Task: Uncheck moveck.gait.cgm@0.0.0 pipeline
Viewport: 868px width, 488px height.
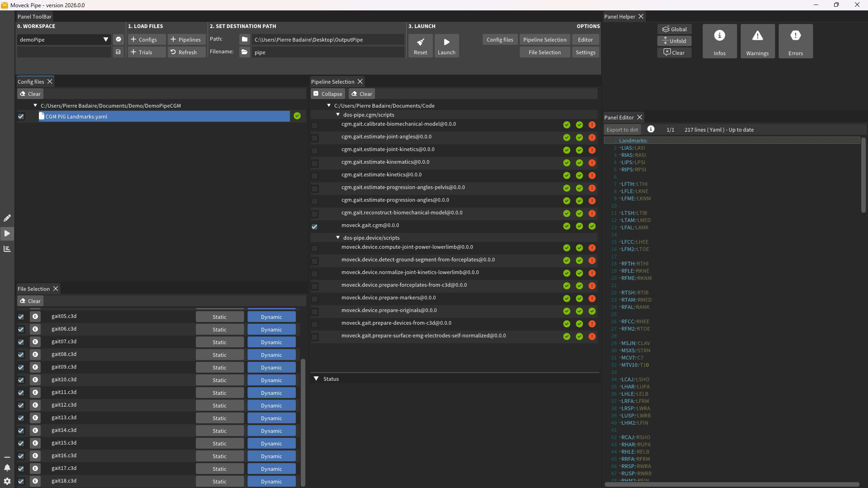Action: pyautogui.click(x=315, y=227)
